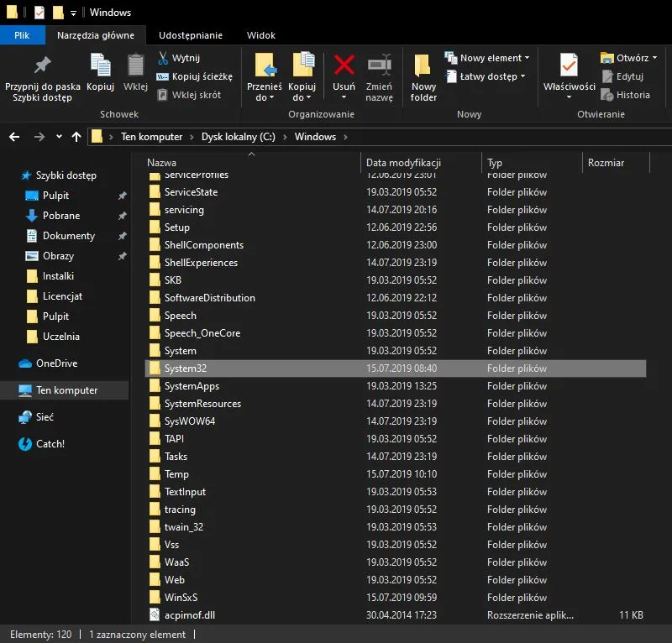
Task: Switch to the Widok ribbon tab
Action: click(260, 35)
